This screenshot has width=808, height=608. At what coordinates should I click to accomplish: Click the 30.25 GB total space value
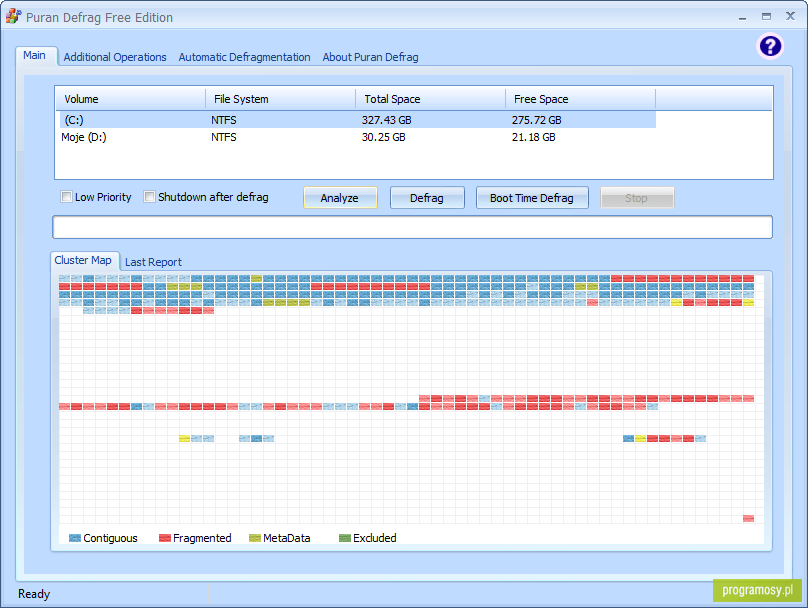383,137
